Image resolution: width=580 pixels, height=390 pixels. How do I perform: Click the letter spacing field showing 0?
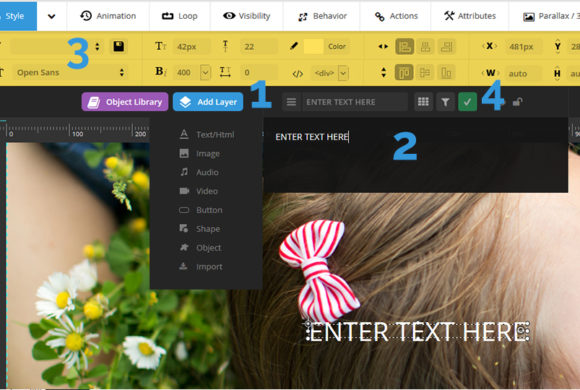258,73
